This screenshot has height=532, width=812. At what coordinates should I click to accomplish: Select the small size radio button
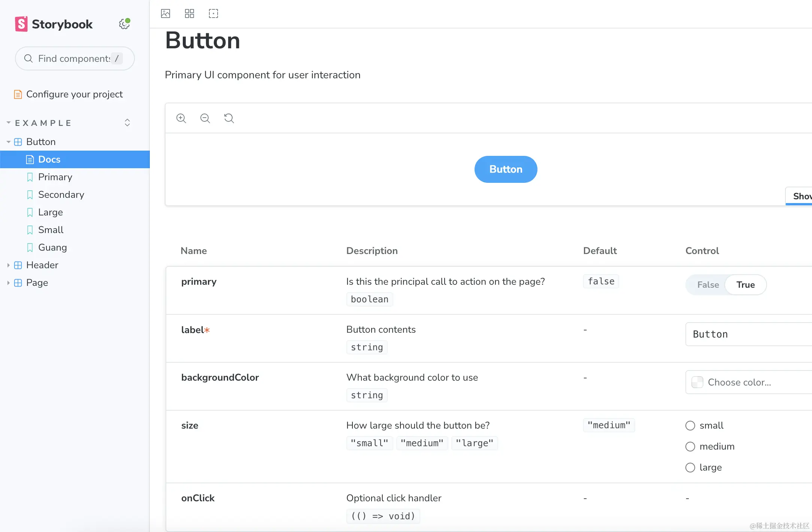(x=690, y=426)
